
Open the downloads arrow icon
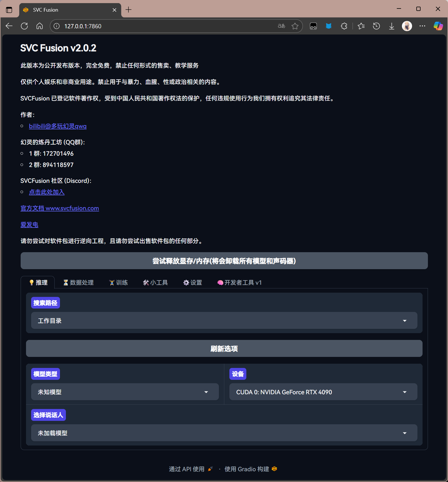tap(391, 26)
